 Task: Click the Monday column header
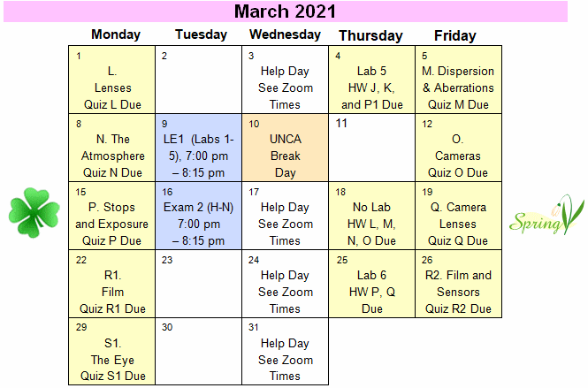tap(116, 34)
